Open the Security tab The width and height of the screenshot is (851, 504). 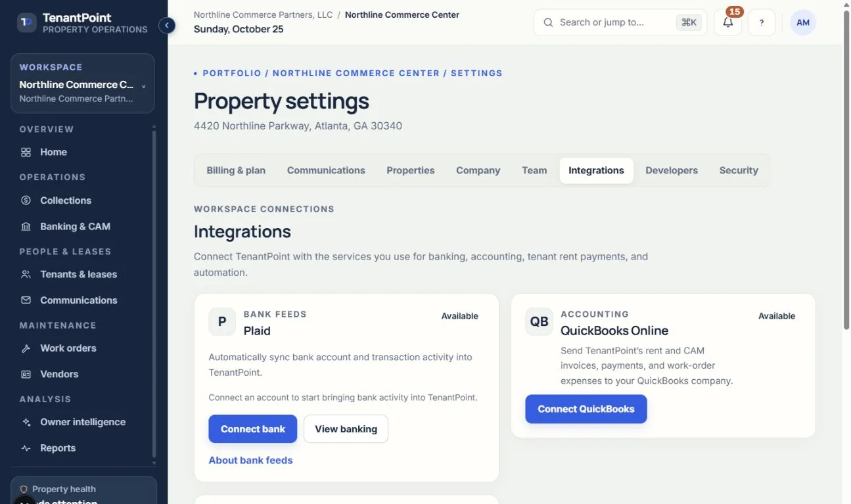pos(739,171)
